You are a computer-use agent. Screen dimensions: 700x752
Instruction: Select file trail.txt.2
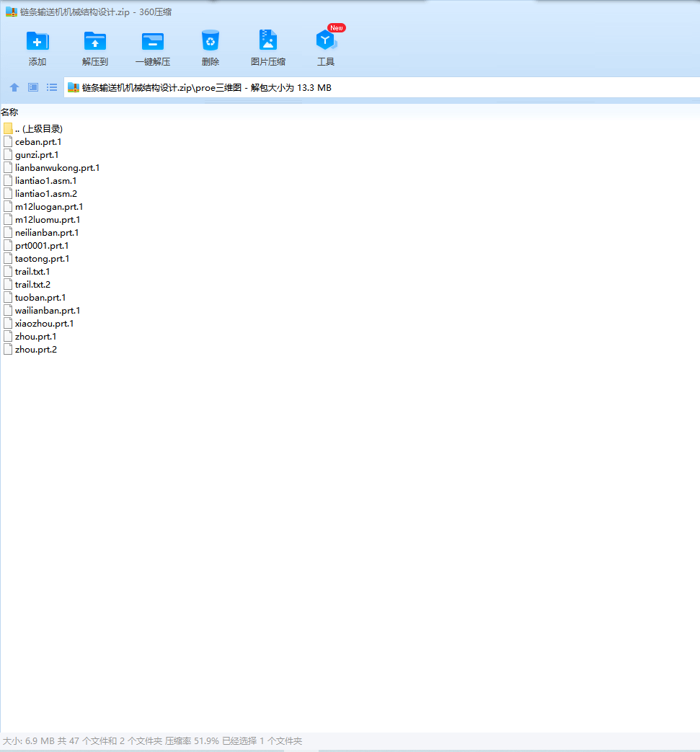(32, 284)
